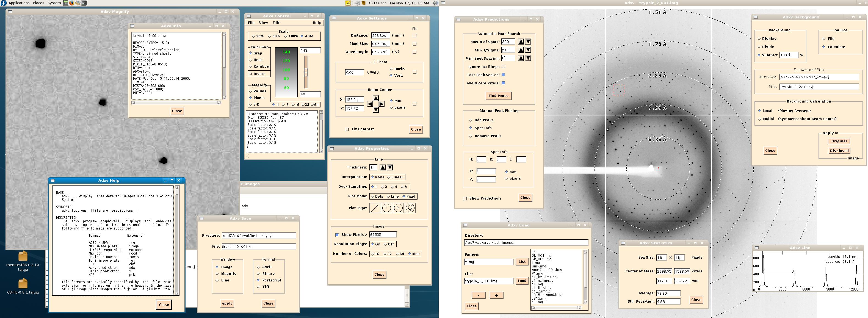Toggle Fast Peak Search checkbox
This screenshot has width=868, height=318.
[504, 75]
